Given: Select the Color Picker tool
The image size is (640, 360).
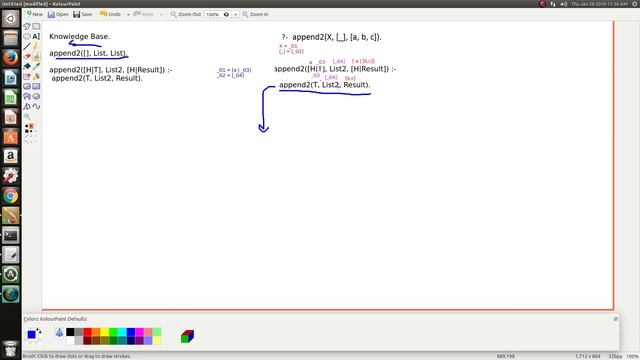Looking at the screenshot, I should 36,66.
